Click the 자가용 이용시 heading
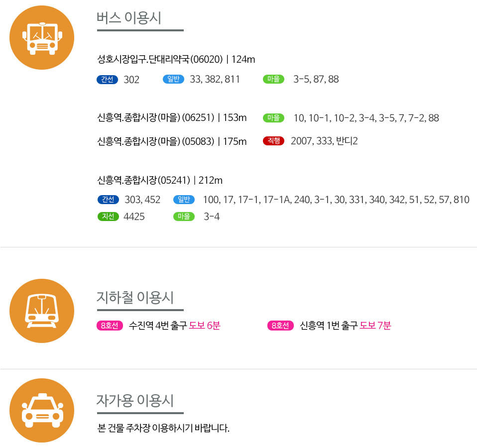This screenshot has height=448, width=477. click(135, 401)
